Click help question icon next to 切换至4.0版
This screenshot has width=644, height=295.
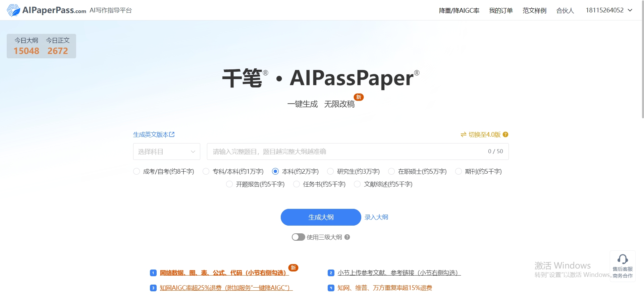[505, 134]
